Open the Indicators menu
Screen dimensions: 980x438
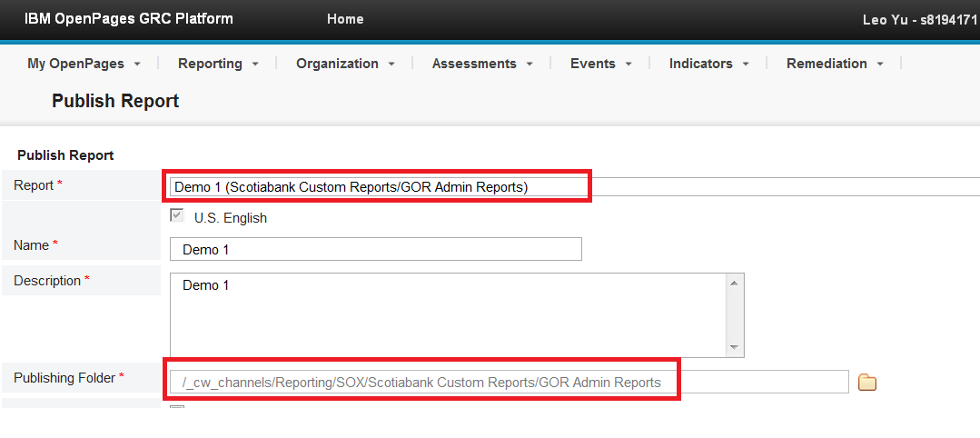700,64
